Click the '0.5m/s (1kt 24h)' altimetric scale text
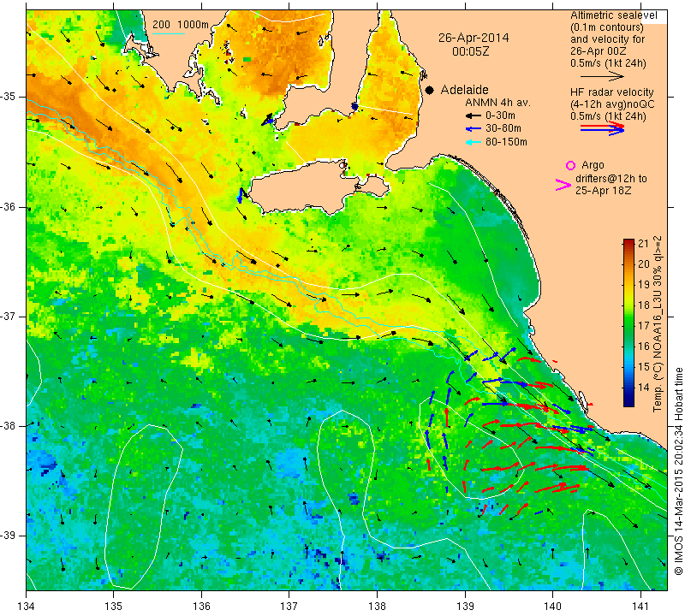 [x=608, y=63]
